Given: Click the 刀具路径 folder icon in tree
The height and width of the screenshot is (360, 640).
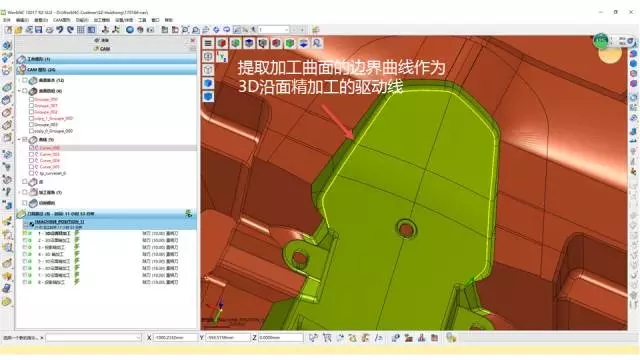Looking at the screenshot, I should point(21,214).
